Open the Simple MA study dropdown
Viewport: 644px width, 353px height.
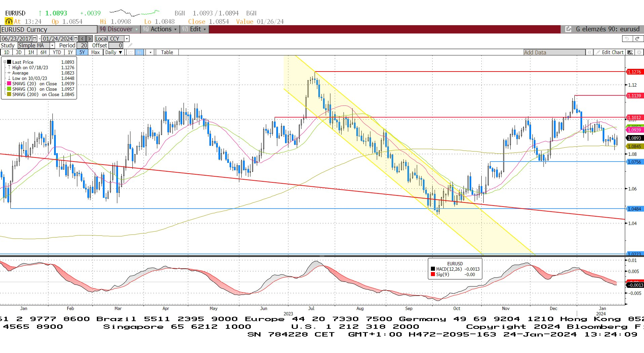(52, 45)
